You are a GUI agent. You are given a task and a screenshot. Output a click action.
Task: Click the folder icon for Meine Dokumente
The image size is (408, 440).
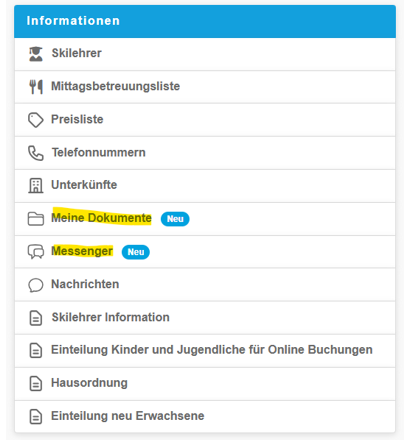tap(36, 219)
